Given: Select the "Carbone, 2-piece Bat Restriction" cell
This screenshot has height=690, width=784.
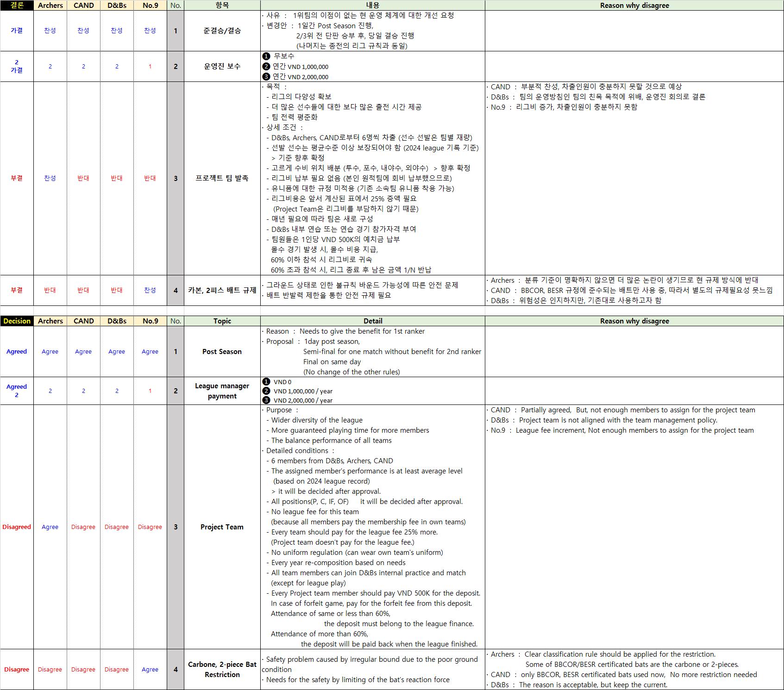Looking at the screenshot, I should (x=222, y=670).
